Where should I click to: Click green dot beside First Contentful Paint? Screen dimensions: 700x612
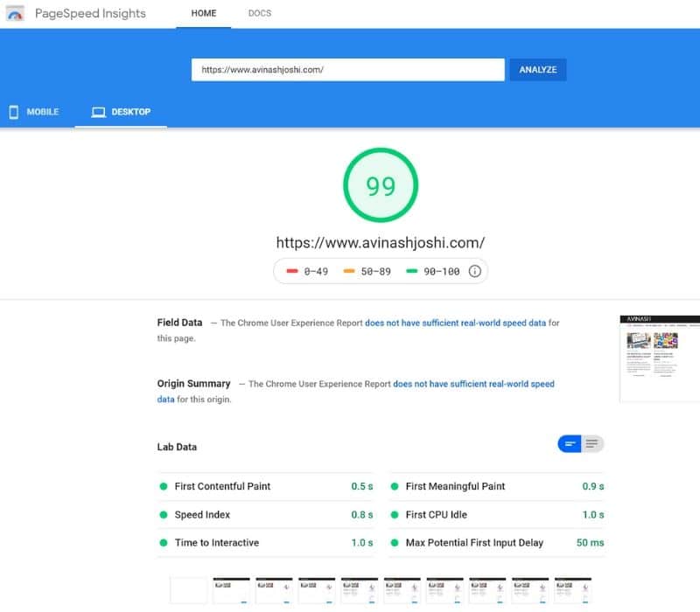(x=164, y=487)
